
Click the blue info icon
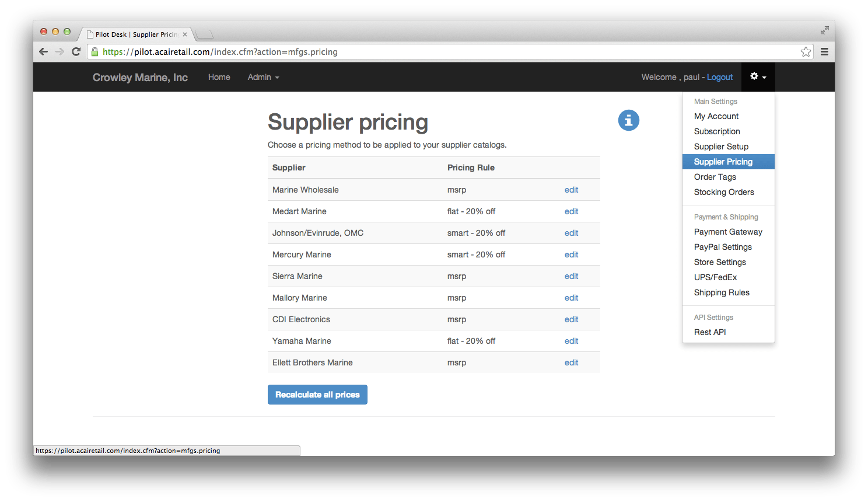tap(628, 120)
